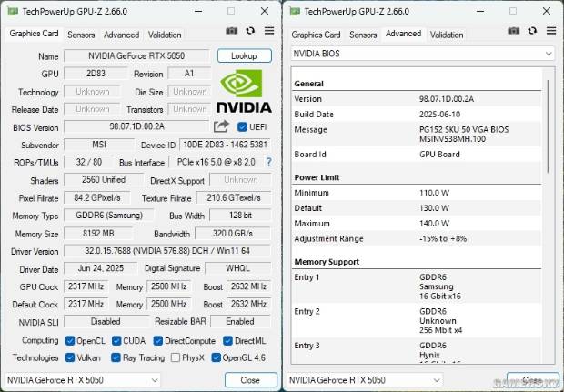Click the Board Id value GPU Board
This screenshot has height=392, width=564.
[x=439, y=155]
